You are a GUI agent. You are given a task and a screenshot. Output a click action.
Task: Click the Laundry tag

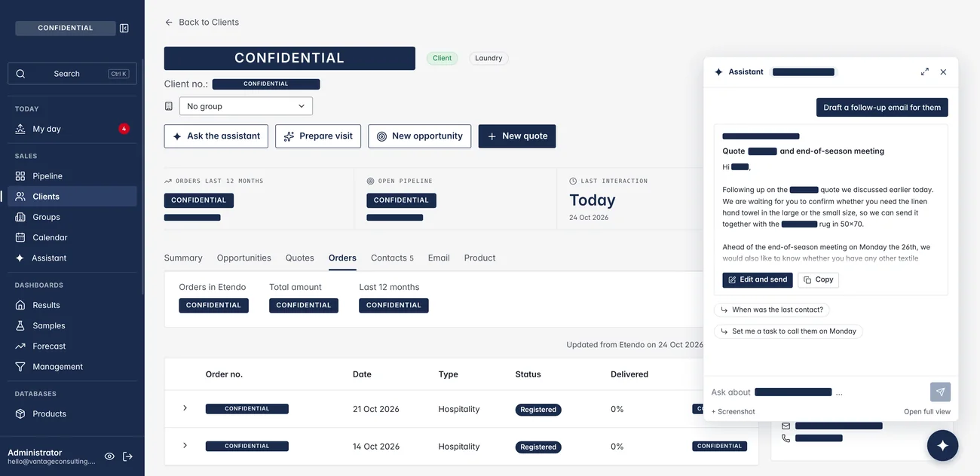[x=488, y=58]
